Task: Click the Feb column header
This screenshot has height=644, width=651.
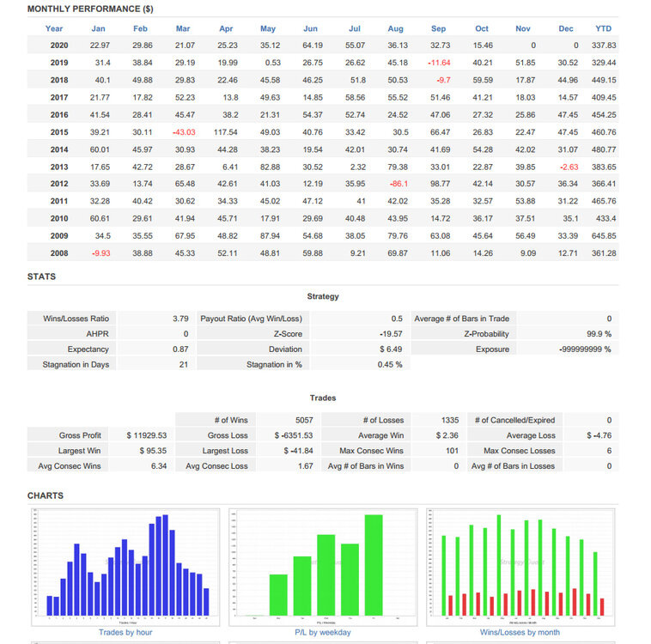Action: coord(140,28)
